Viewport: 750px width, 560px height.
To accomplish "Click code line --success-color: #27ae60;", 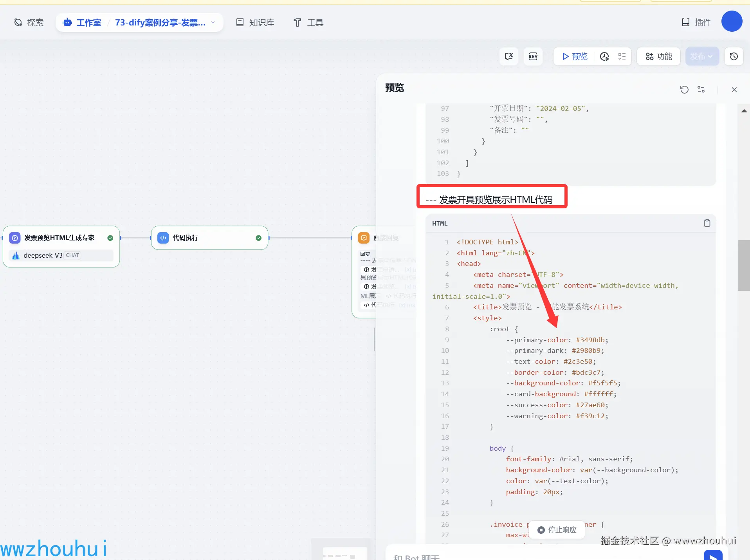I will [557, 405].
